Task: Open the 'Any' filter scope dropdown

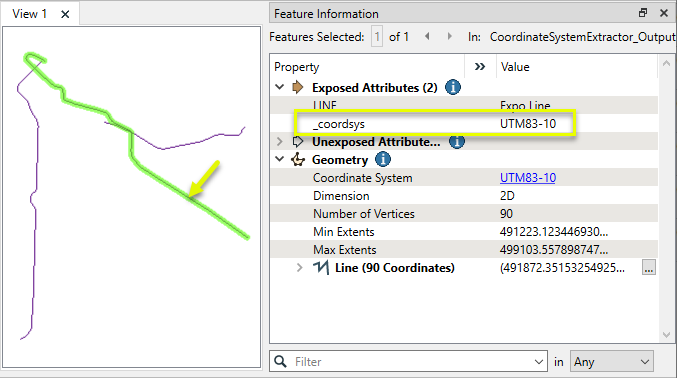Action: (x=611, y=362)
